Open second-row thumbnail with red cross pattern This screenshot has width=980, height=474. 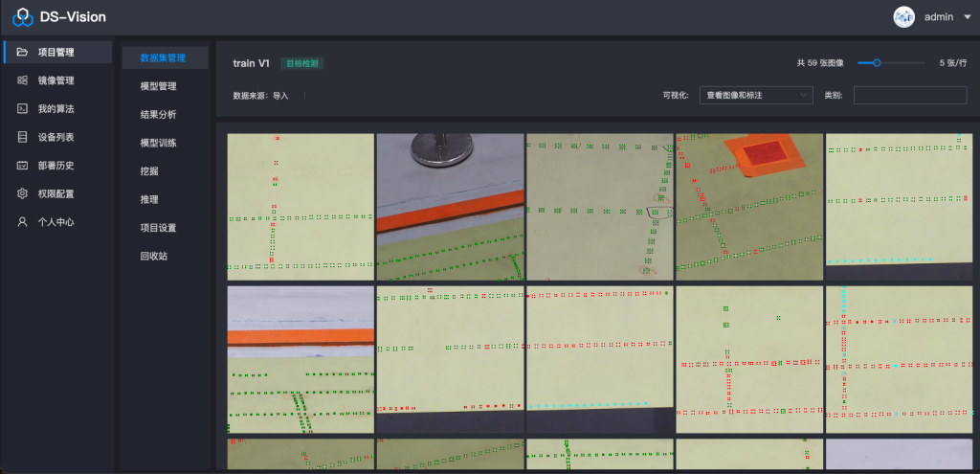point(749,359)
